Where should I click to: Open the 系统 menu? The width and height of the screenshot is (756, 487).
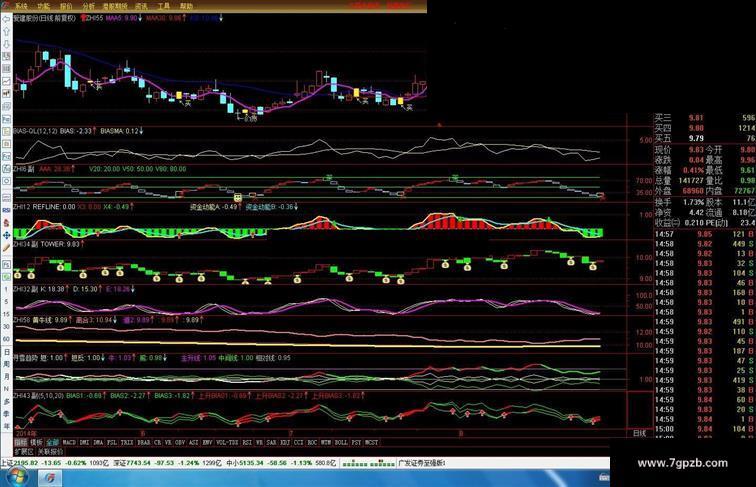tap(21, 6)
